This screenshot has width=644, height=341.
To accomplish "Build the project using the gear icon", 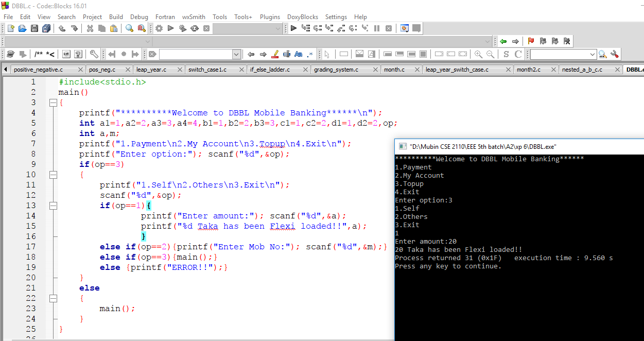I will click(x=159, y=28).
